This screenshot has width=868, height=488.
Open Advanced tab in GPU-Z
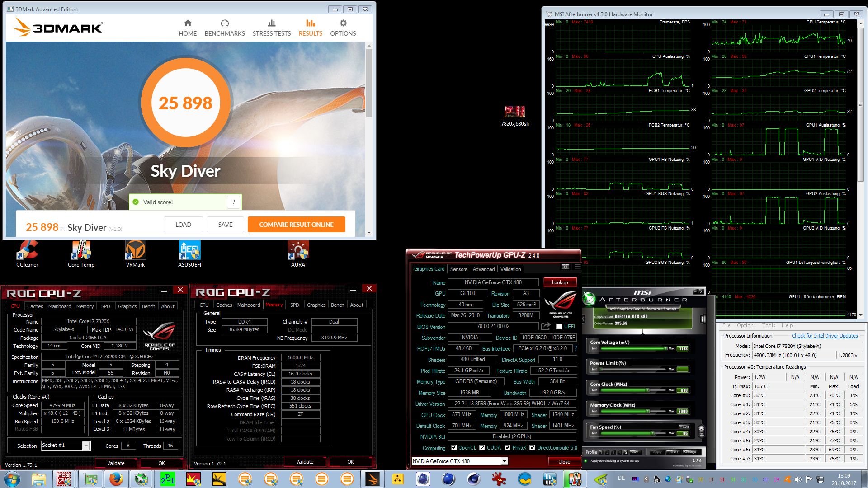[484, 269]
